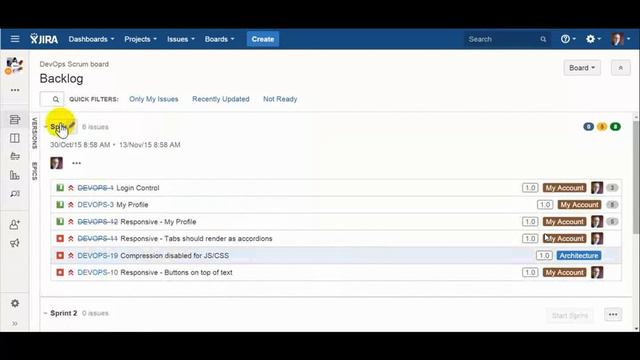Open Sprint 2 three-dots actions menu
The height and width of the screenshot is (360, 640).
(x=613, y=315)
